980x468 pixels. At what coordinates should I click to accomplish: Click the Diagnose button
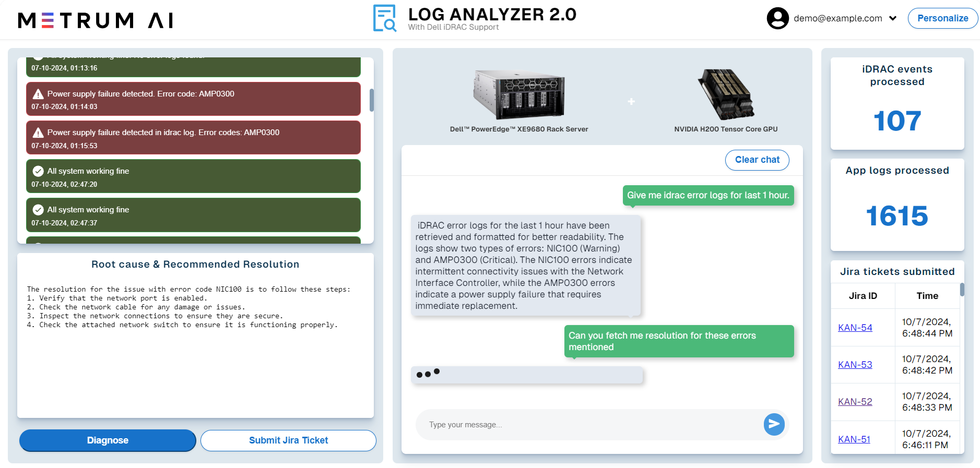tap(108, 440)
